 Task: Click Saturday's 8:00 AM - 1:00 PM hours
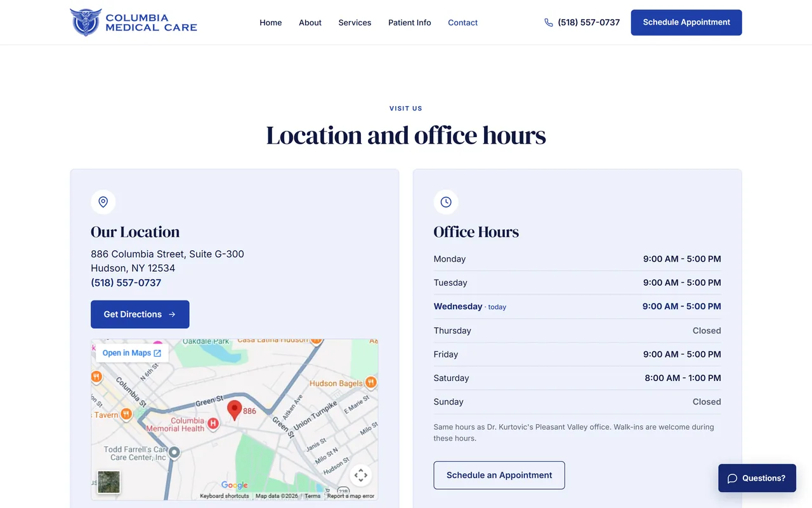coord(683,378)
